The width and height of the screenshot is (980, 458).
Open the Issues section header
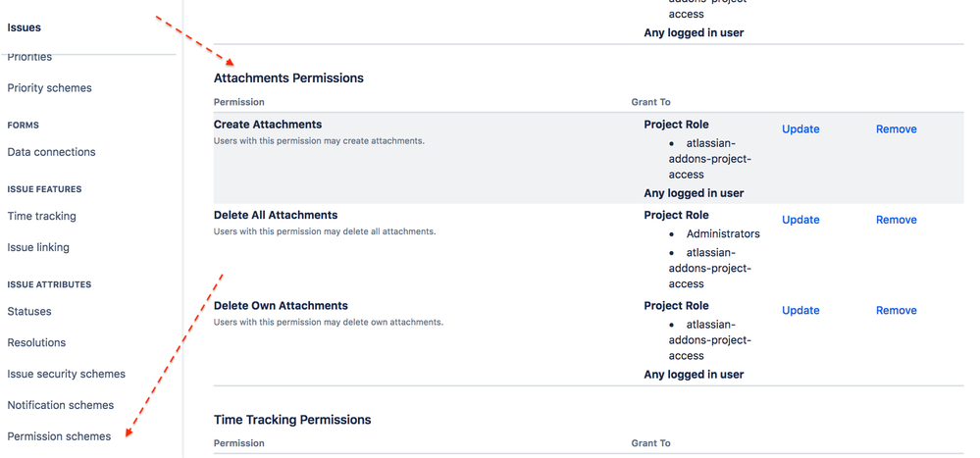(25, 27)
